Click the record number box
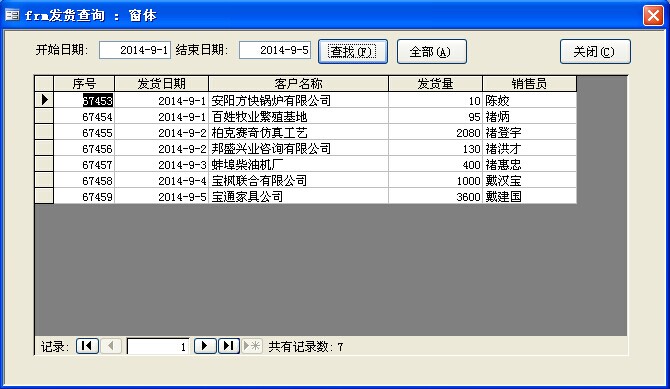The image size is (670, 389). (158, 347)
